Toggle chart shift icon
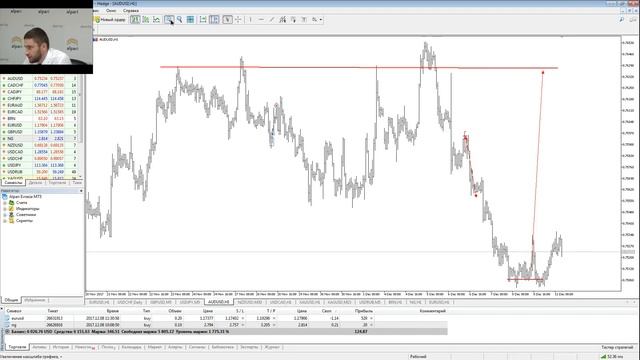640x360 pixels. 214,20
